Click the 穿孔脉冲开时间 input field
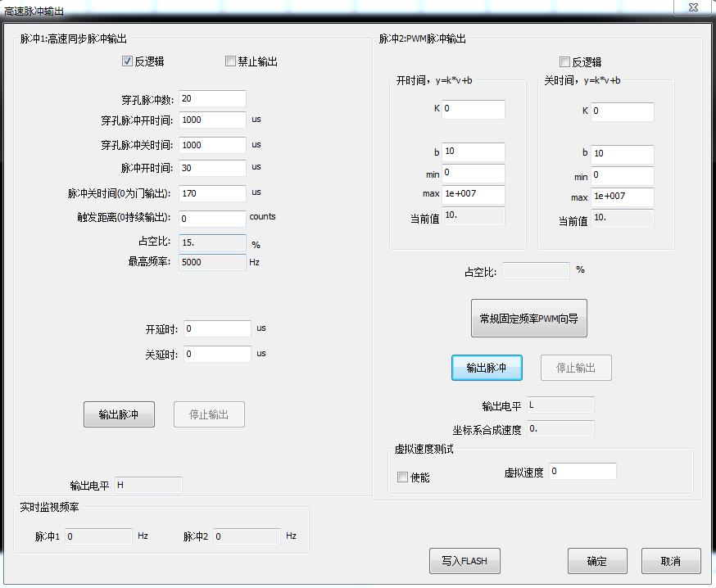Image resolution: width=716 pixels, height=588 pixels. (212, 120)
